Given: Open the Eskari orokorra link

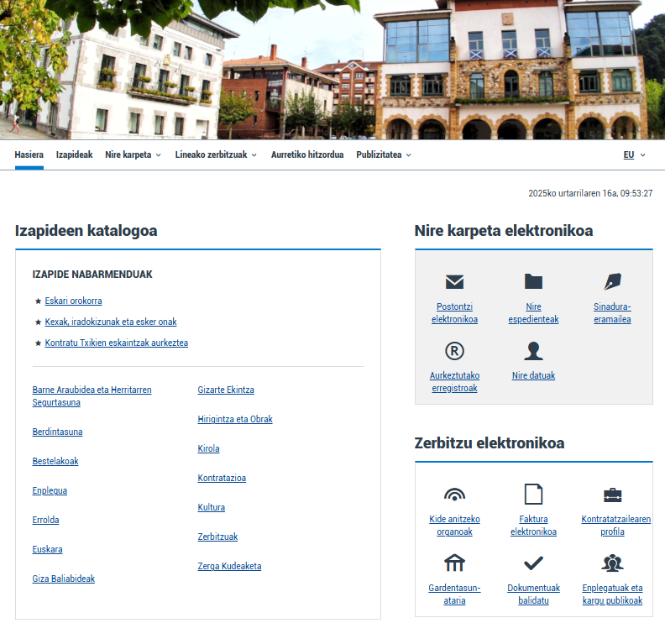Looking at the screenshot, I should [73, 301].
